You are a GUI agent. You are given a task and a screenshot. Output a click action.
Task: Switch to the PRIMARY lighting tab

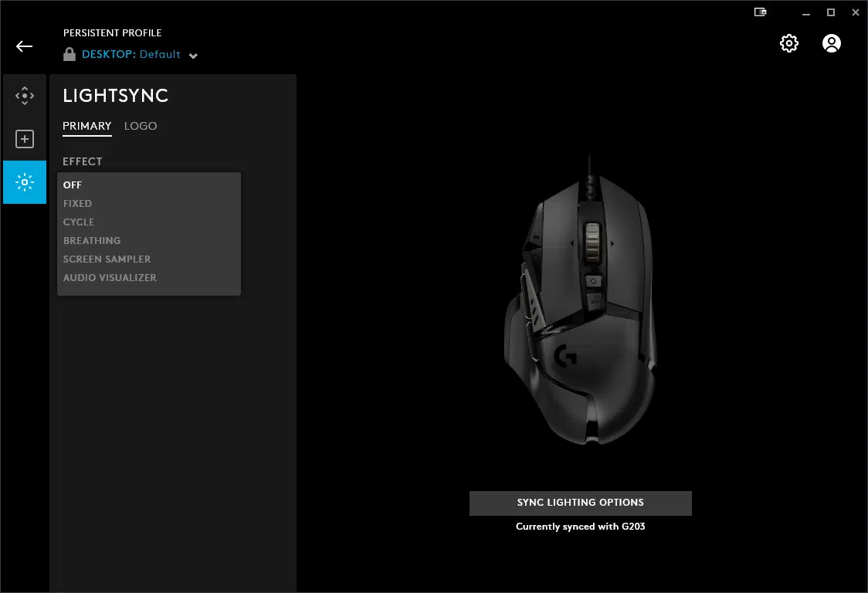tap(87, 126)
